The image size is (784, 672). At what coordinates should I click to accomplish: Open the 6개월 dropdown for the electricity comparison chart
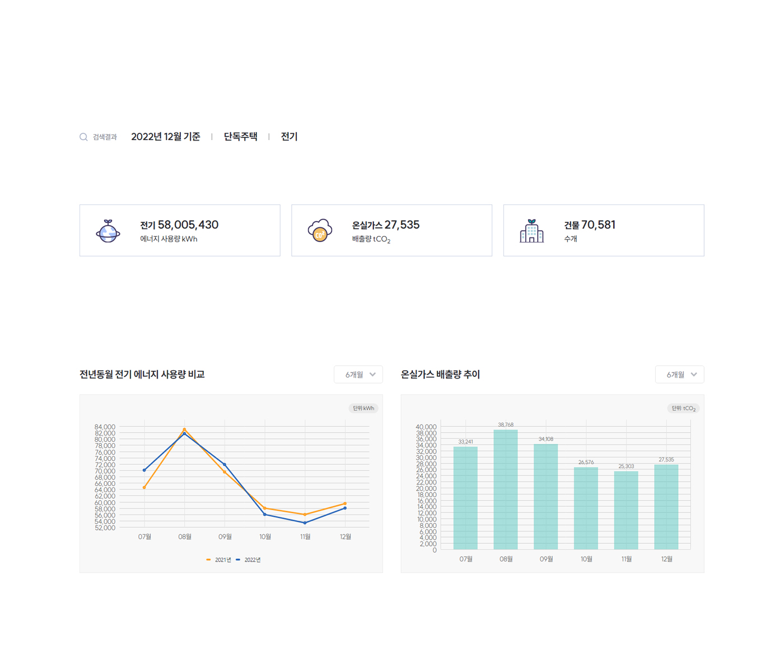point(358,375)
